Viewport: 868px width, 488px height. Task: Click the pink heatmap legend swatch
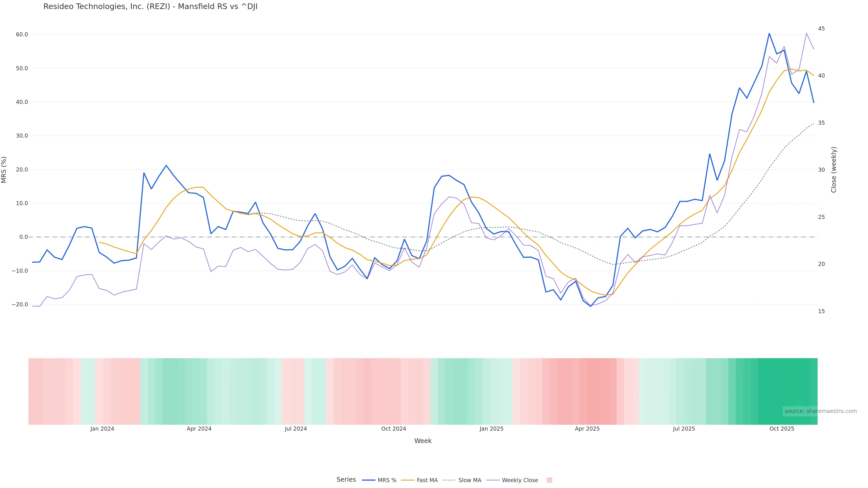coord(549,480)
